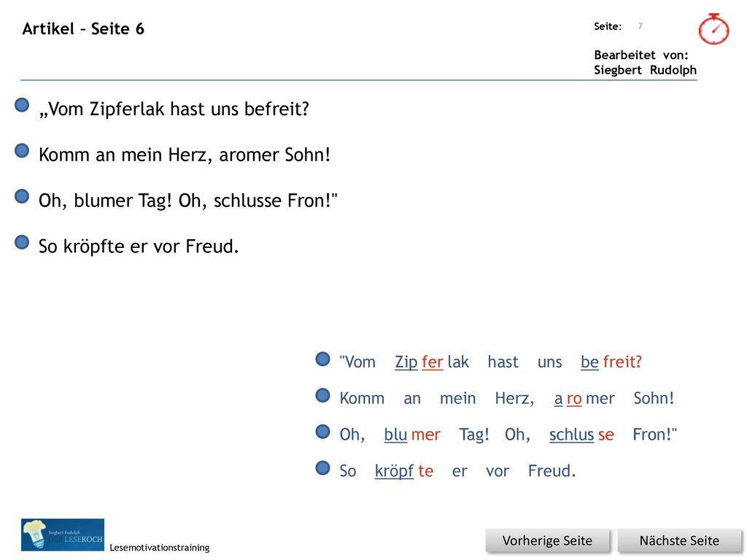Viewport: 747px width, 560px height.
Task: Click blue bullet beside Komm an mein Herz
Action: (x=22, y=150)
